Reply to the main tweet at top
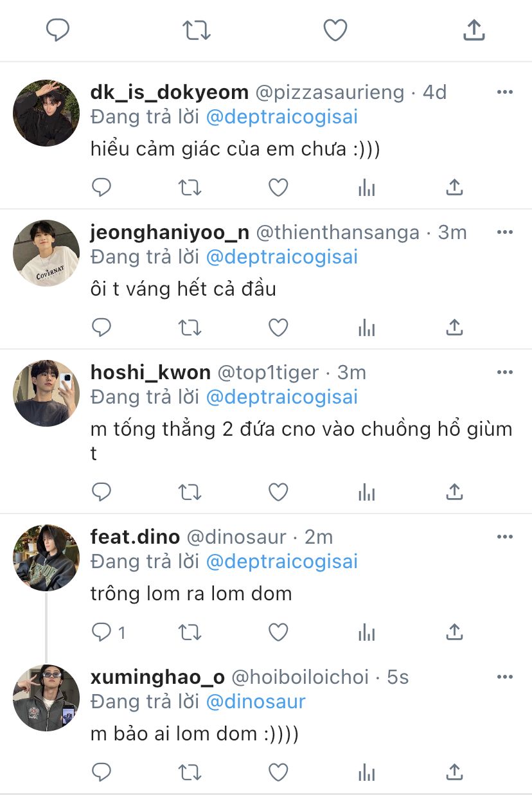Image resolution: width=532 pixels, height=795 pixels. click(58, 30)
